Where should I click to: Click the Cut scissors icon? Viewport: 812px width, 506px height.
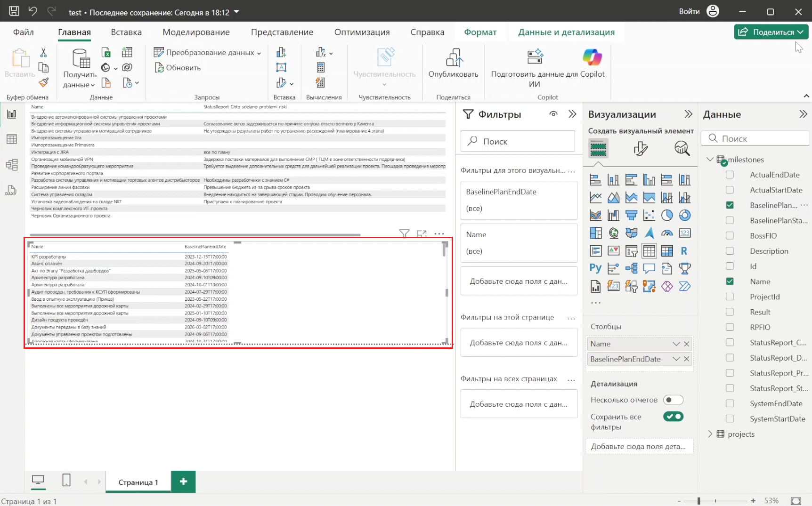pyautogui.click(x=43, y=52)
